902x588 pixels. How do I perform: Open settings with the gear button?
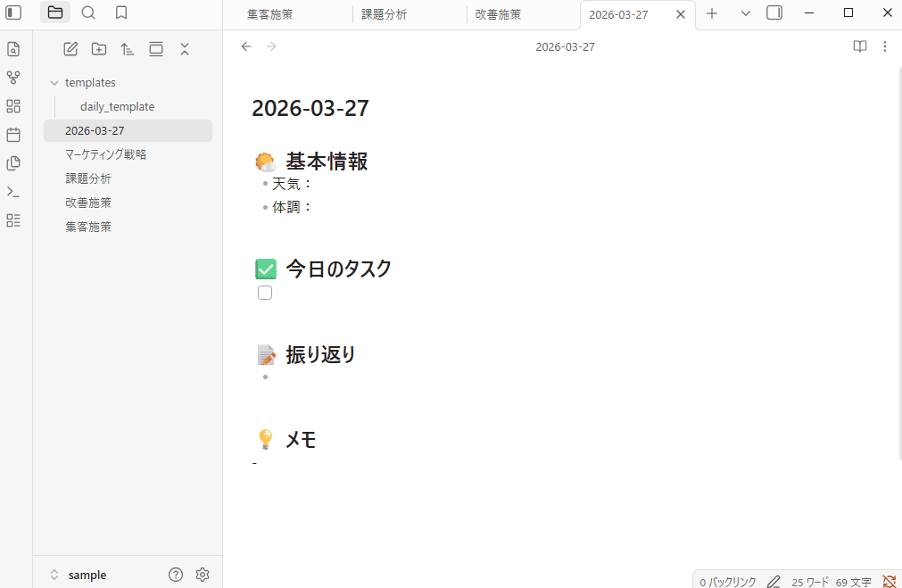click(203, 575)
